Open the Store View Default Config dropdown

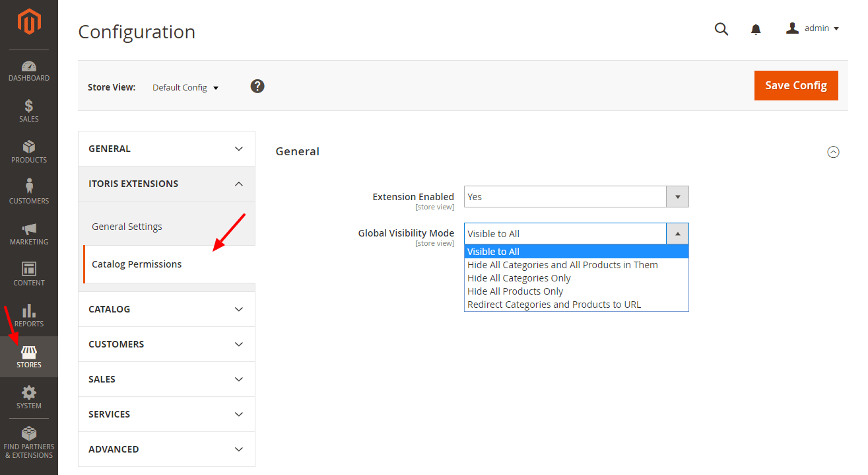point(185,87)
